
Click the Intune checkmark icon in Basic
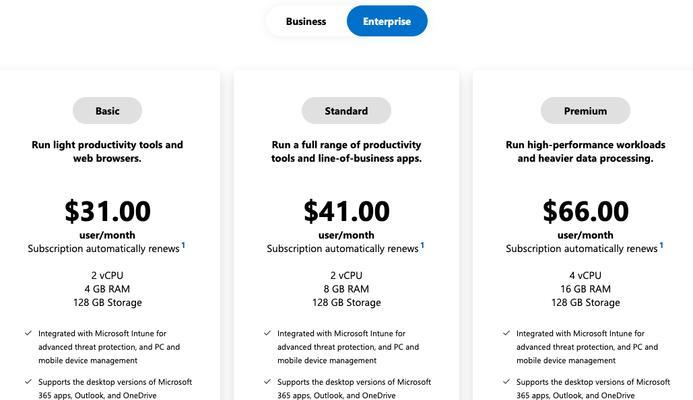coord(28,333)
